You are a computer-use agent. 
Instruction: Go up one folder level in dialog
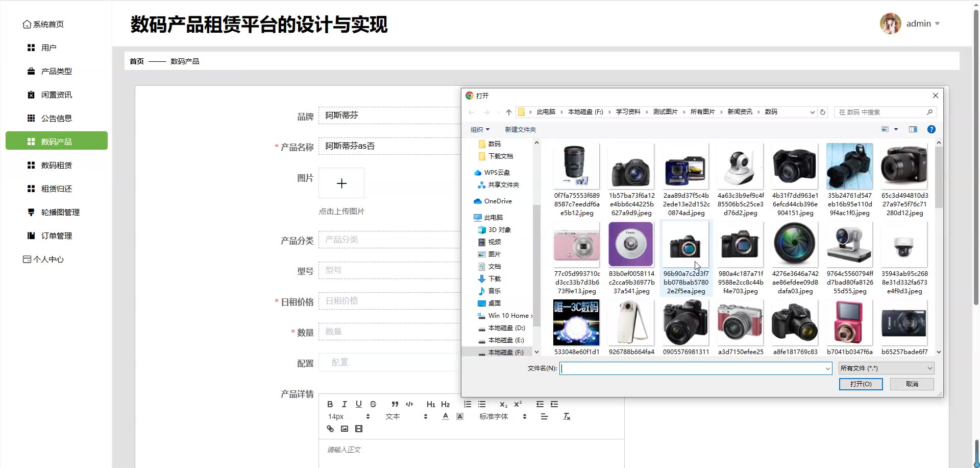(x=508, y=112)
